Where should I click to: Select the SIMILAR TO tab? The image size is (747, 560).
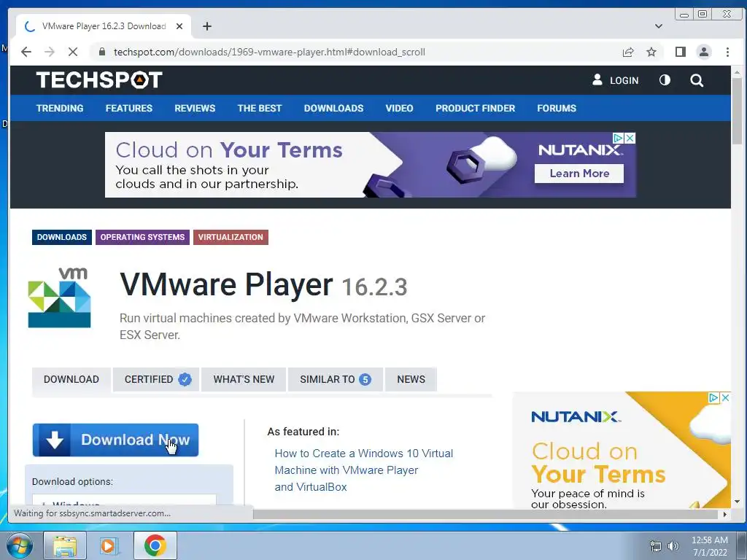[336, 379]
